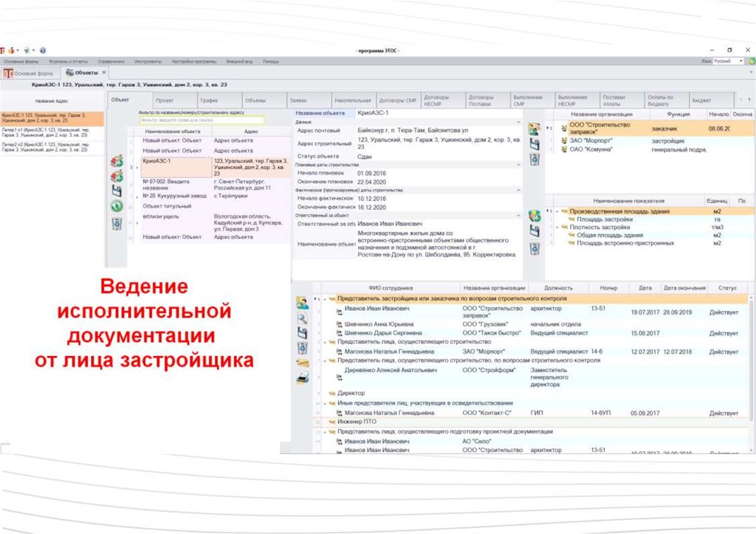Add an indicator with the globe-plus icon
756x534 pixels.
click(x=535, y=216)
